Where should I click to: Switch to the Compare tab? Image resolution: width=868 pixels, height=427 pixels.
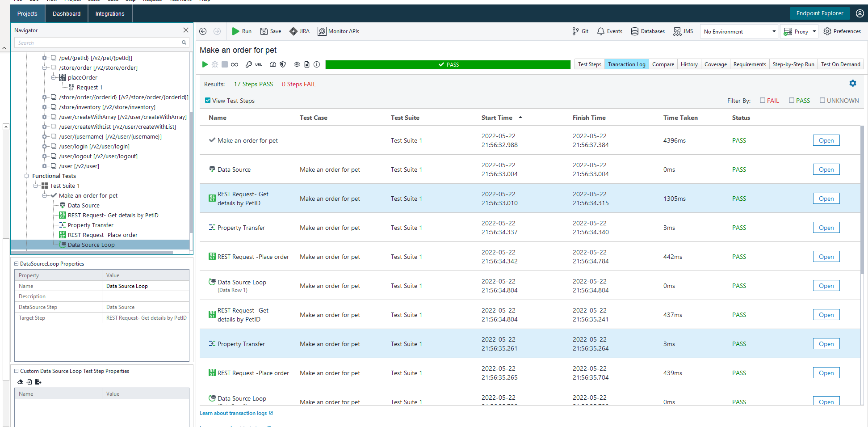663,64
